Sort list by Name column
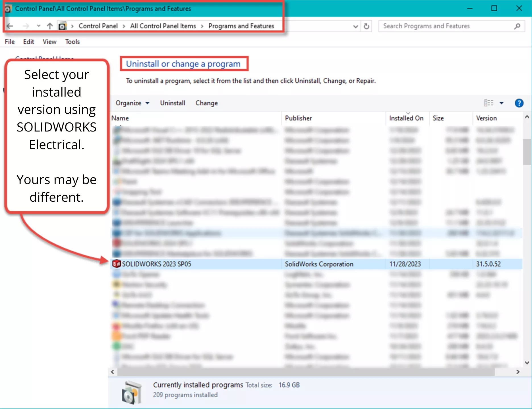 196,118
